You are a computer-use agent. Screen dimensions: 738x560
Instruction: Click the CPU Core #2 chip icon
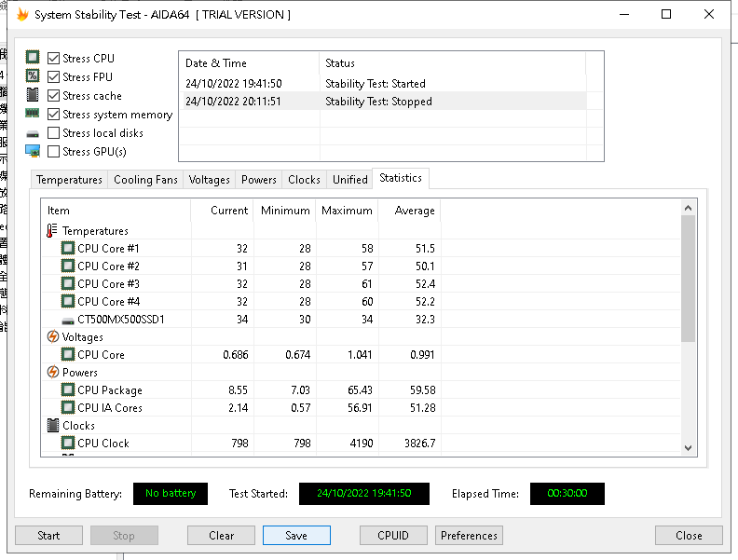click(x=68, y=266)
